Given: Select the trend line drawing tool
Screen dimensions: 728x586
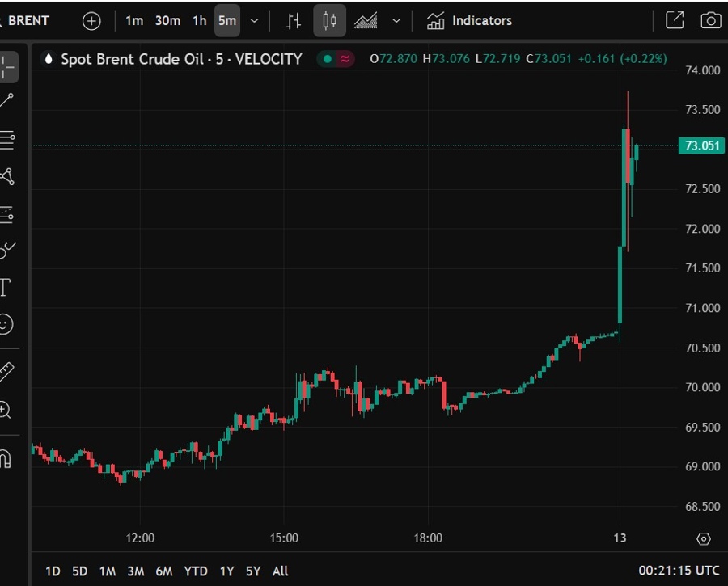Looking at the screenshot, I should point(7,101).
